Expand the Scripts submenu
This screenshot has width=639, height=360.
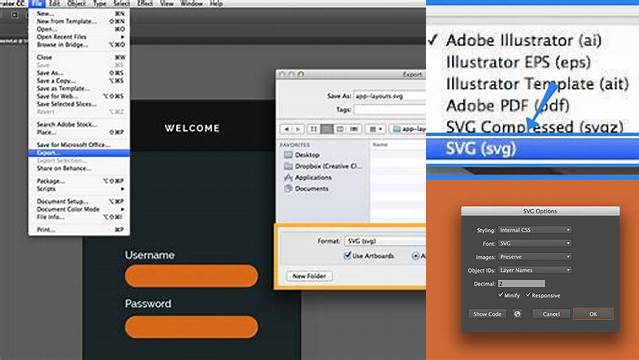79,189
